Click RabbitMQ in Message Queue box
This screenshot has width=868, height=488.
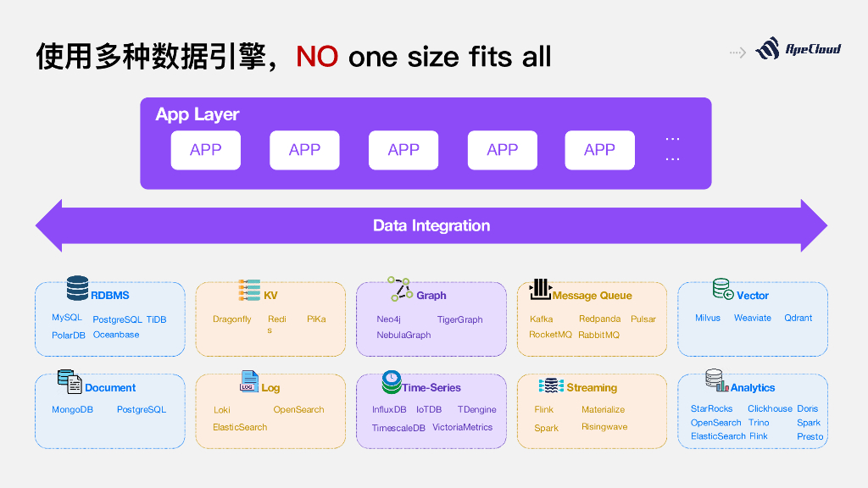pos(598,335)
